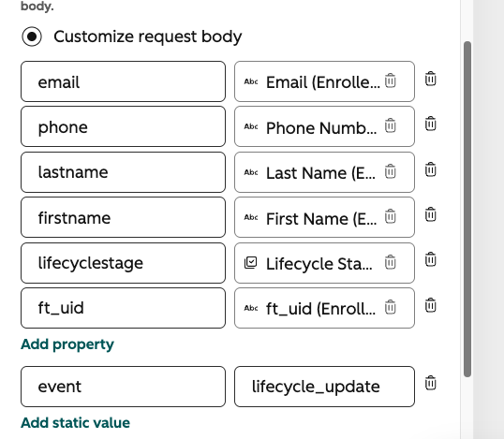Delete the email row with outer trash icon
Image resolution: width=504 pixels, height=439 pixels.
[x=430, y=79]
